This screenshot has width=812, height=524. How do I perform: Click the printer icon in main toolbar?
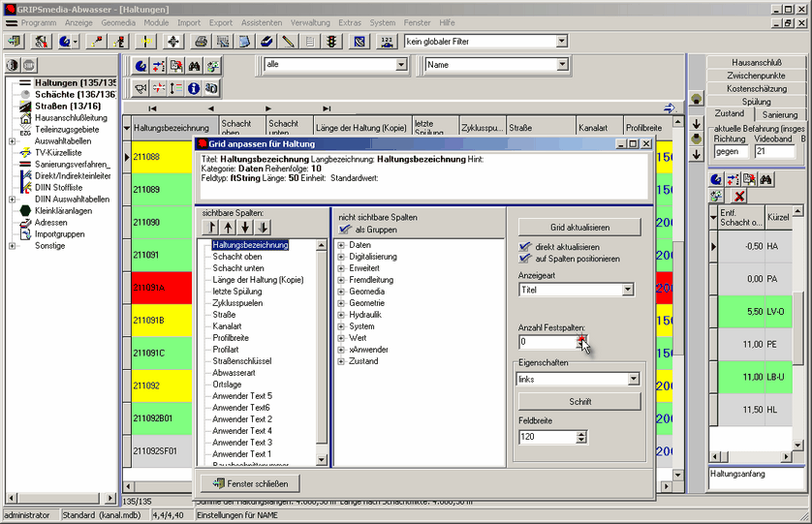pos(201,42)
